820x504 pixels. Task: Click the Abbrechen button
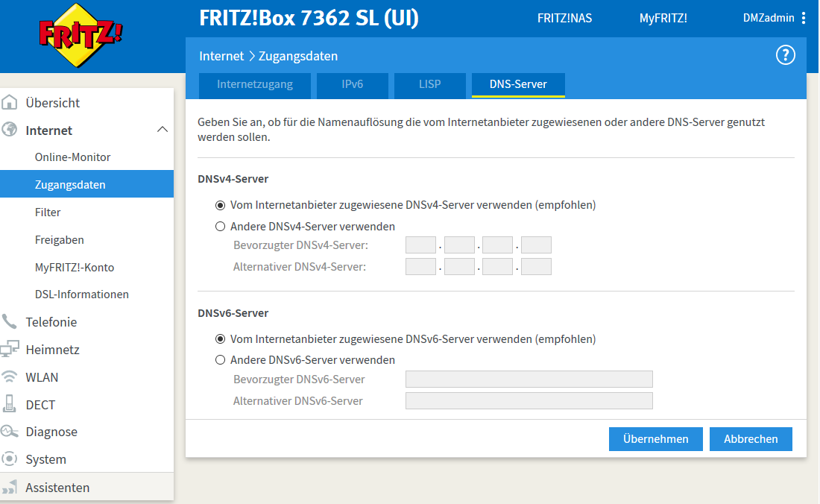(751, 438)
